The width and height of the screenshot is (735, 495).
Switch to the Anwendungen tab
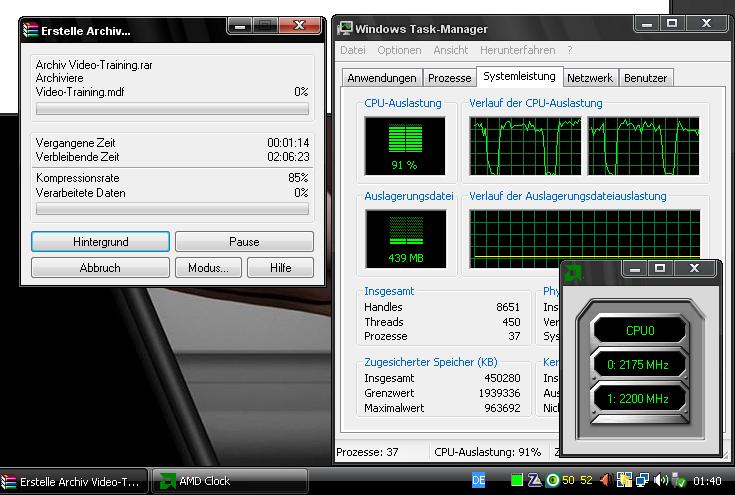pyautogui.click(x=382, y=78)
